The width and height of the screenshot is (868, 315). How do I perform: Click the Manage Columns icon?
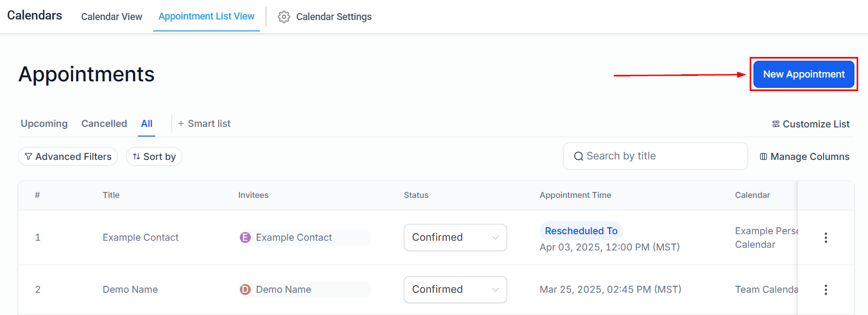coord(763,157)
